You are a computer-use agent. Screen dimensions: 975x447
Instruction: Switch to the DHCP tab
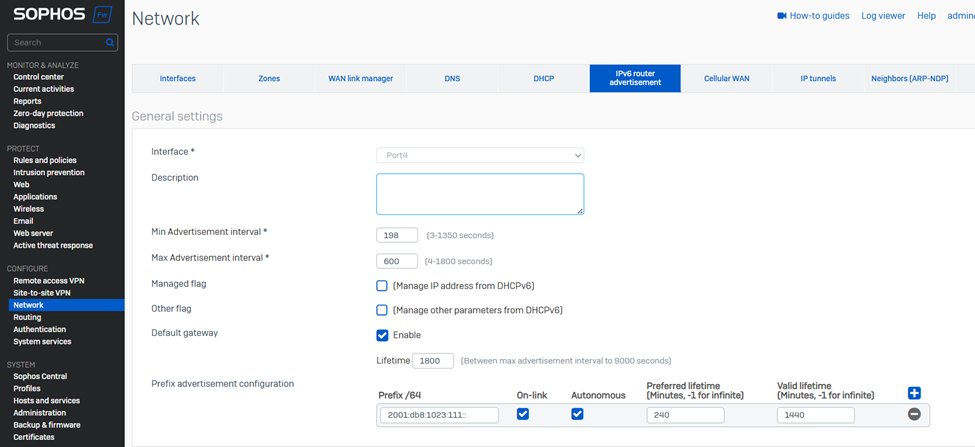pyautogui.click(x=543, y=78)
